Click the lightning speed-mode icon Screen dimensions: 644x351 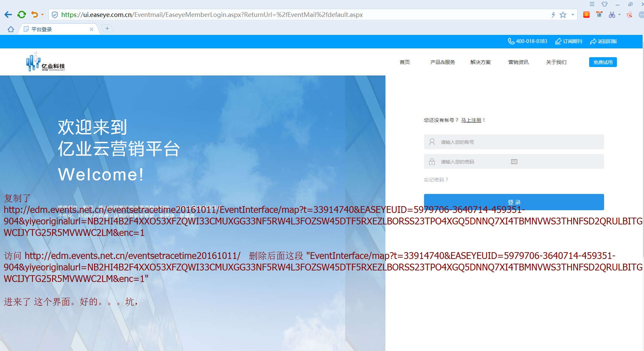pyautogui.click(x=553, y=15)
